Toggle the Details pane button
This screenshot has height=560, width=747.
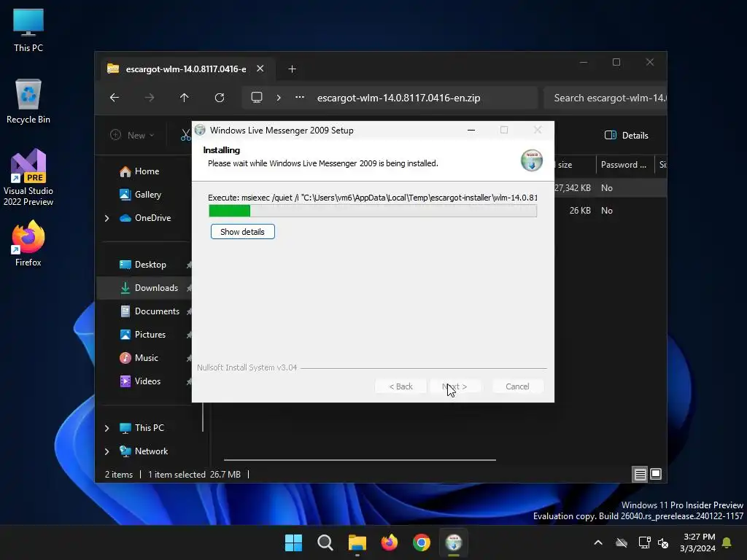coord(627,135)
